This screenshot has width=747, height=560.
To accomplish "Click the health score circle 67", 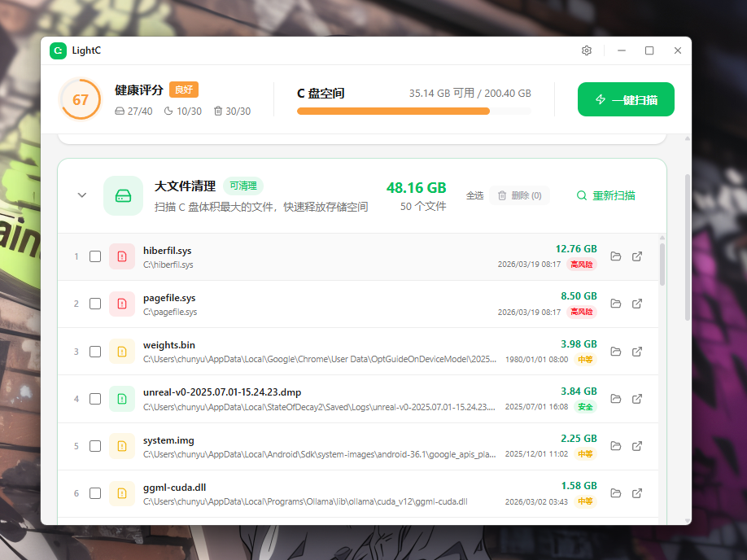I will click(x=81, y=99).
